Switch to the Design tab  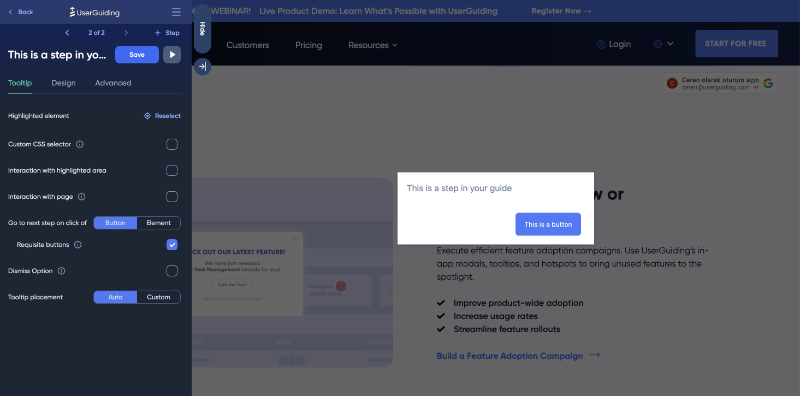[63, 83]
